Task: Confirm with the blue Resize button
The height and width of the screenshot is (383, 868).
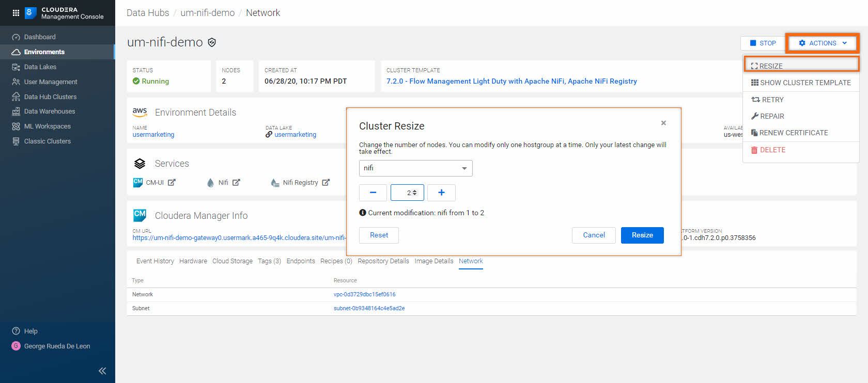Action: tap(642, 235)
